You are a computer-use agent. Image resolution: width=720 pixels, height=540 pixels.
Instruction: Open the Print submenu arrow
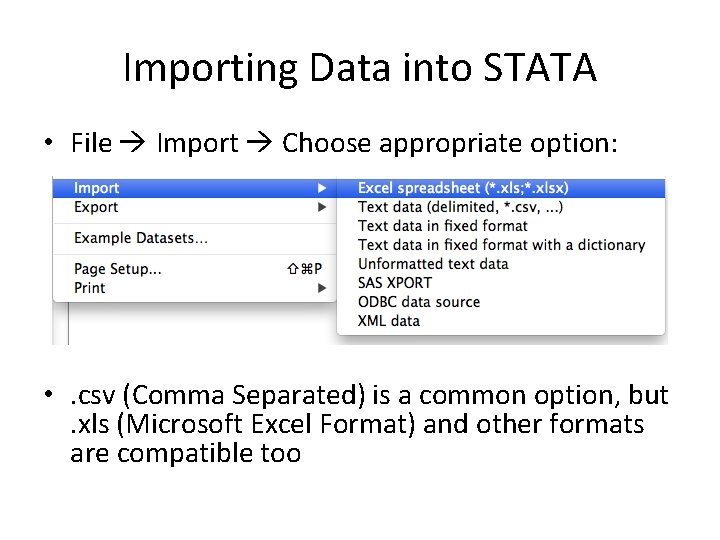pyautogui.click(x=322, y=288)
